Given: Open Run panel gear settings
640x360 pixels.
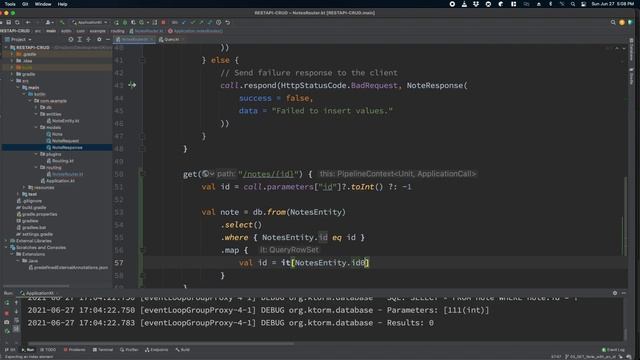Looking at the screenshot, I should coord(615,293).
